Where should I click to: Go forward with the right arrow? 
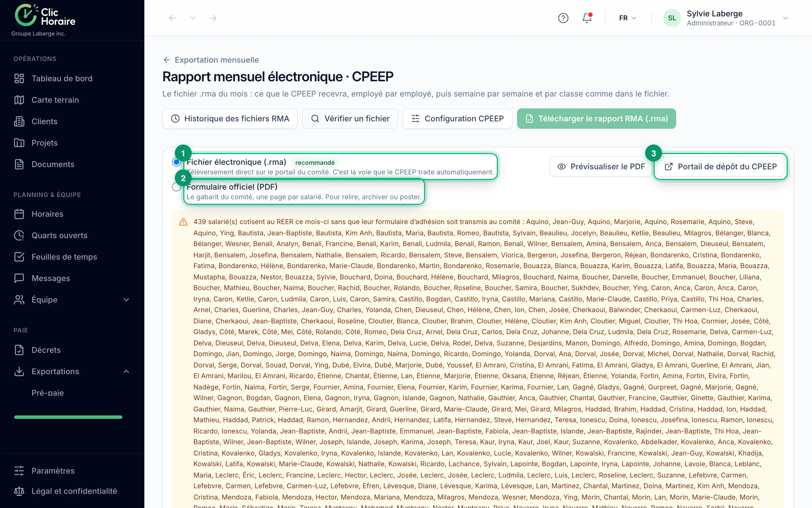(x=213, y=18)
